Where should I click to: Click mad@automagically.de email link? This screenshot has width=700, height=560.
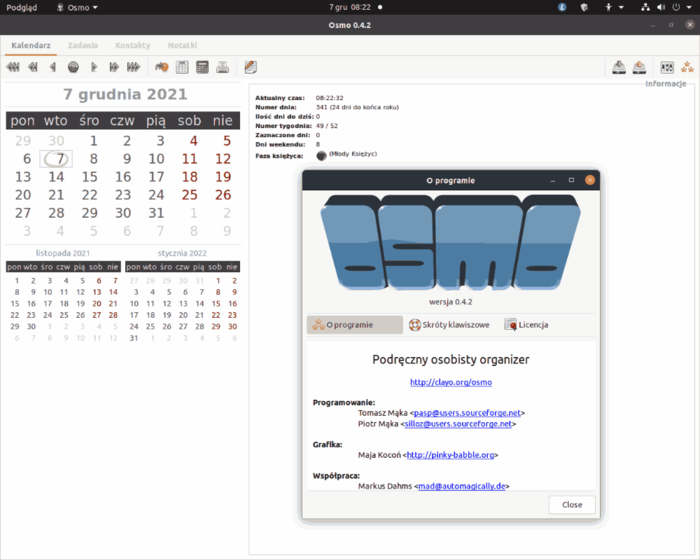point(462,486)
